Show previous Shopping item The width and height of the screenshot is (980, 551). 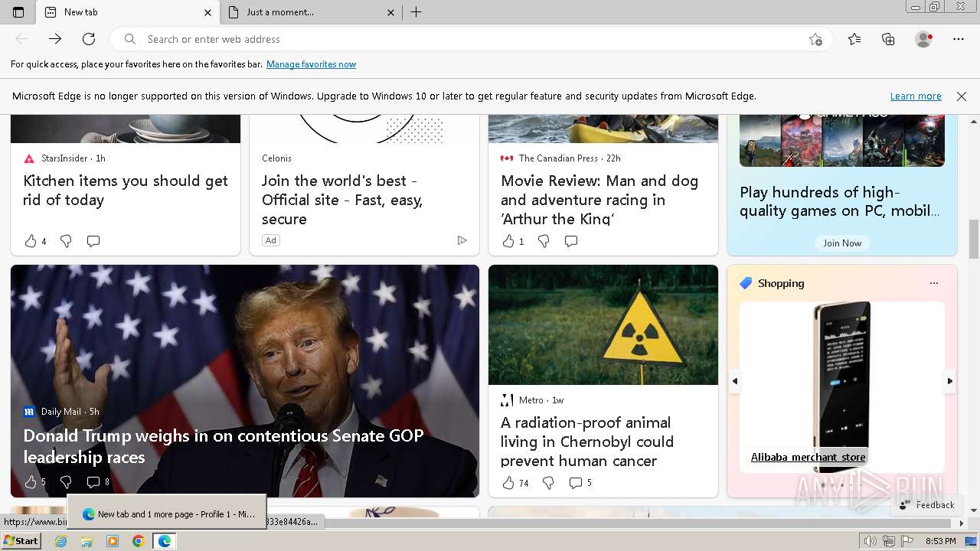[x=734, y=380]
